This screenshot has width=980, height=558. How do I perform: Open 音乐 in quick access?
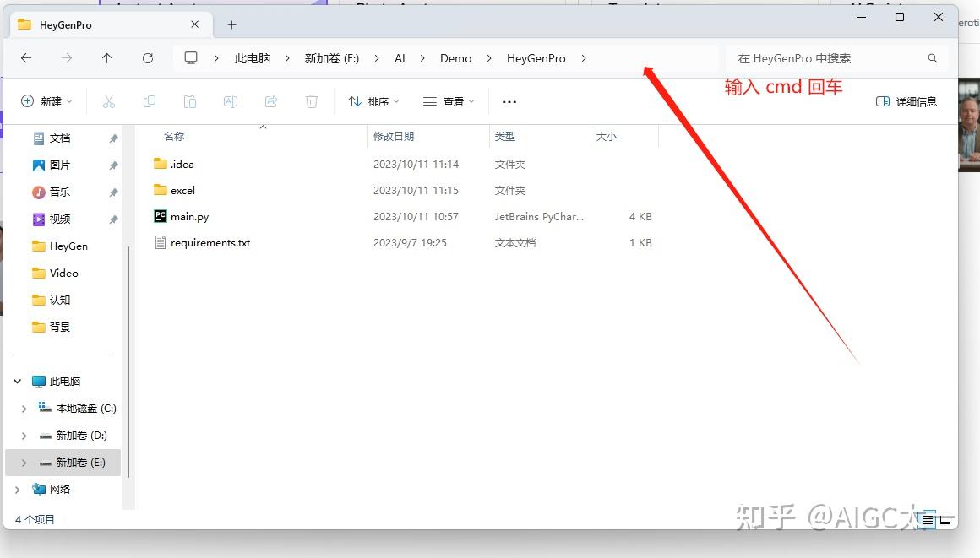click(60, 192)
